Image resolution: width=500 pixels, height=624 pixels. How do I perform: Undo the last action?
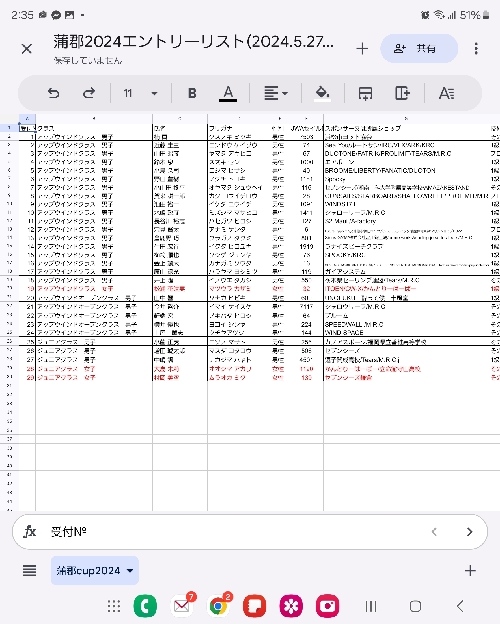click(x=53, y=93)
